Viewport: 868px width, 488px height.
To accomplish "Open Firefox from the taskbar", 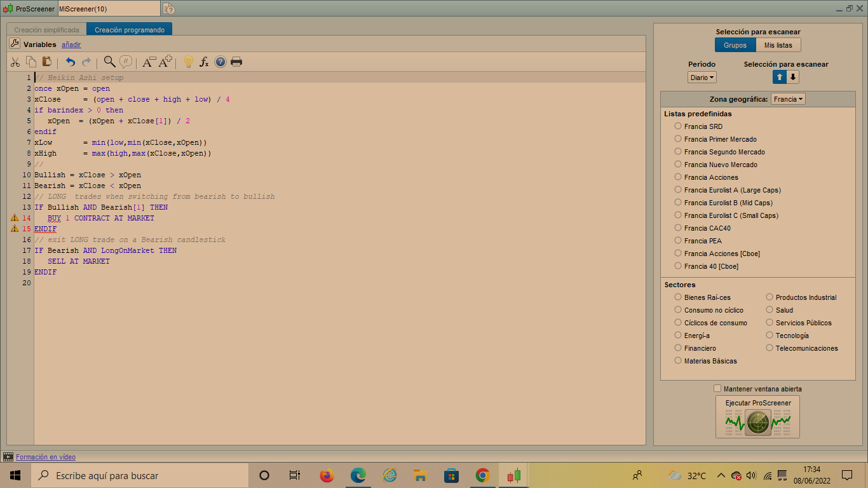I will coord(327,475).
